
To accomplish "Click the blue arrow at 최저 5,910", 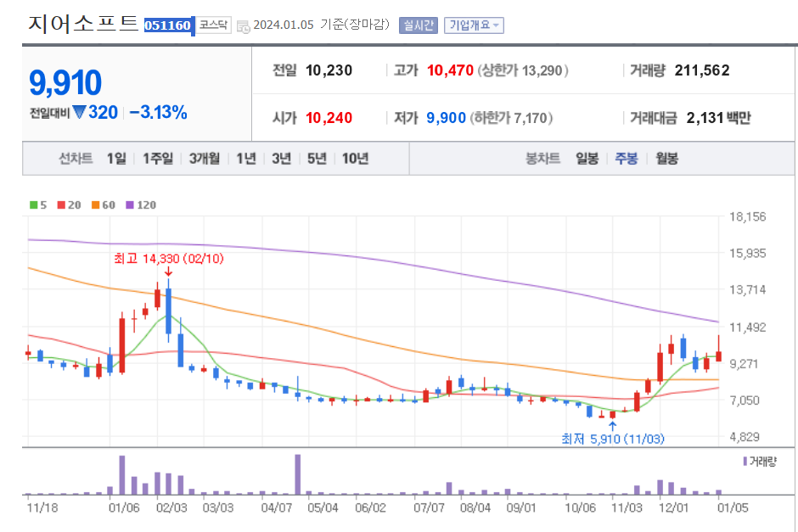I will coord(613,426).
